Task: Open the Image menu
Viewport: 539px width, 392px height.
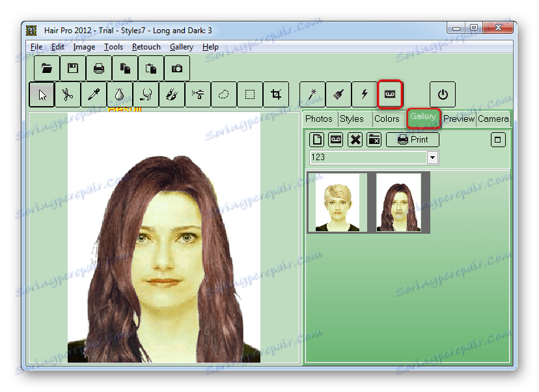Action: (84, 47)
